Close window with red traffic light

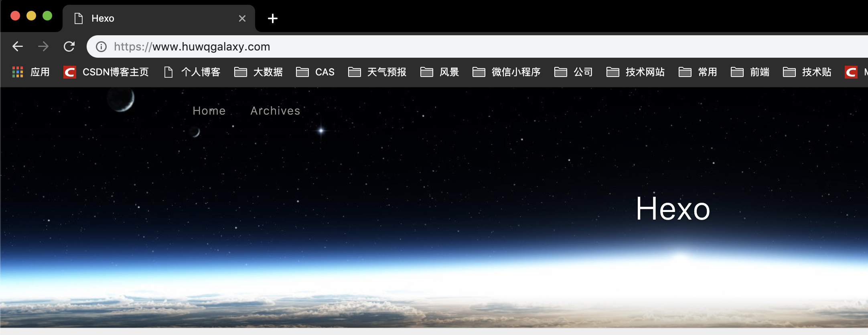tap(15, 16)
